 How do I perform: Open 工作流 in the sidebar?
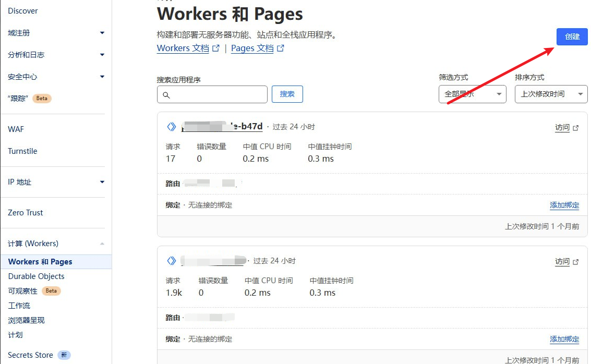tap(19, 306)
